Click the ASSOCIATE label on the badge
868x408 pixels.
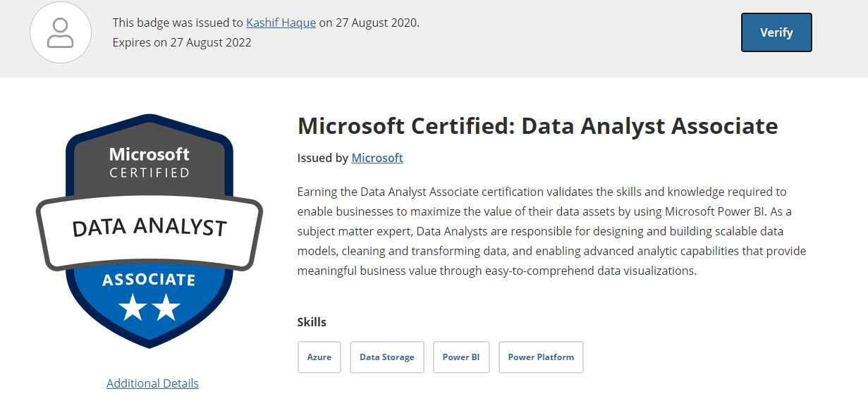tap(149, 280)
